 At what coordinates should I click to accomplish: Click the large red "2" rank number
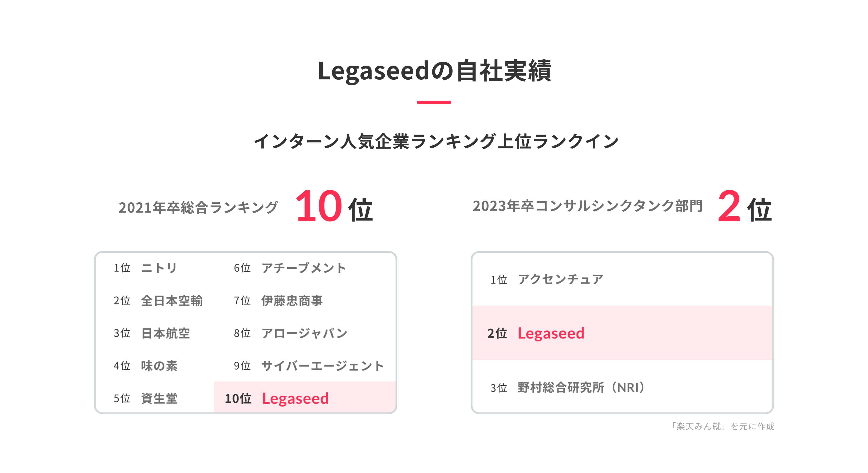728,206
